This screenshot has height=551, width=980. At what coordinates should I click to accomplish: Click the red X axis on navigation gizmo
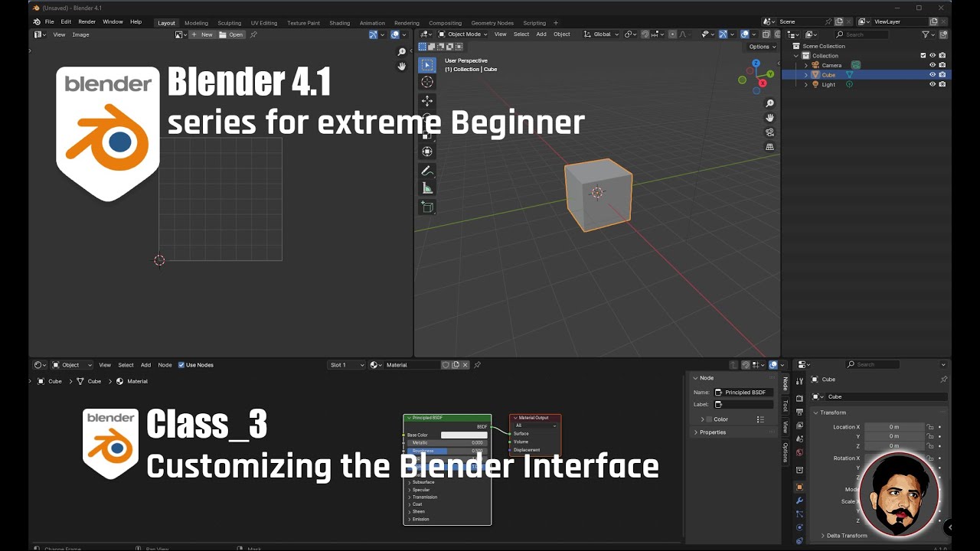[x=763, y=83]
